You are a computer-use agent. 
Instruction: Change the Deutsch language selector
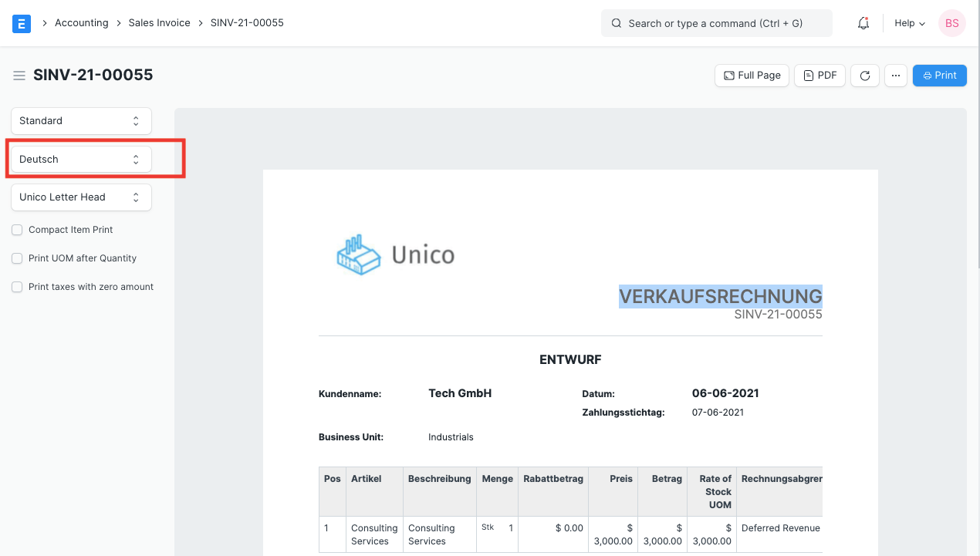[80, 159]
